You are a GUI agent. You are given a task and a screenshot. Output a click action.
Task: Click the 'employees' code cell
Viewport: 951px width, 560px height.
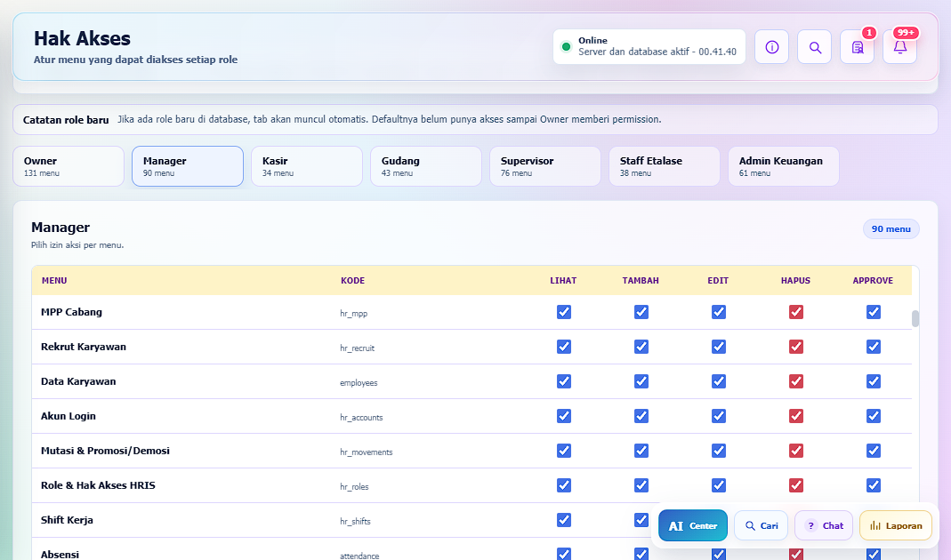(x=359, y=382)
